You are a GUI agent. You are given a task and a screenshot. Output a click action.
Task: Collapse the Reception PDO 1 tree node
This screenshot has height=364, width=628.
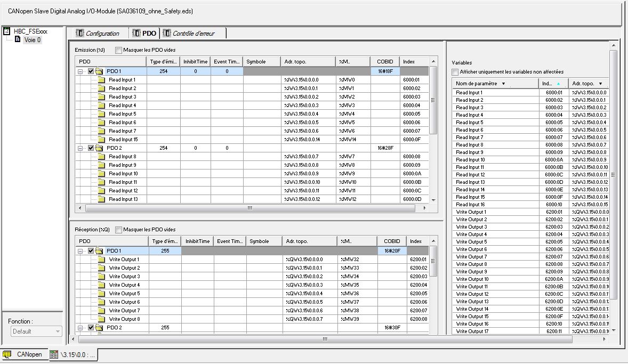(x=81, y=251)
